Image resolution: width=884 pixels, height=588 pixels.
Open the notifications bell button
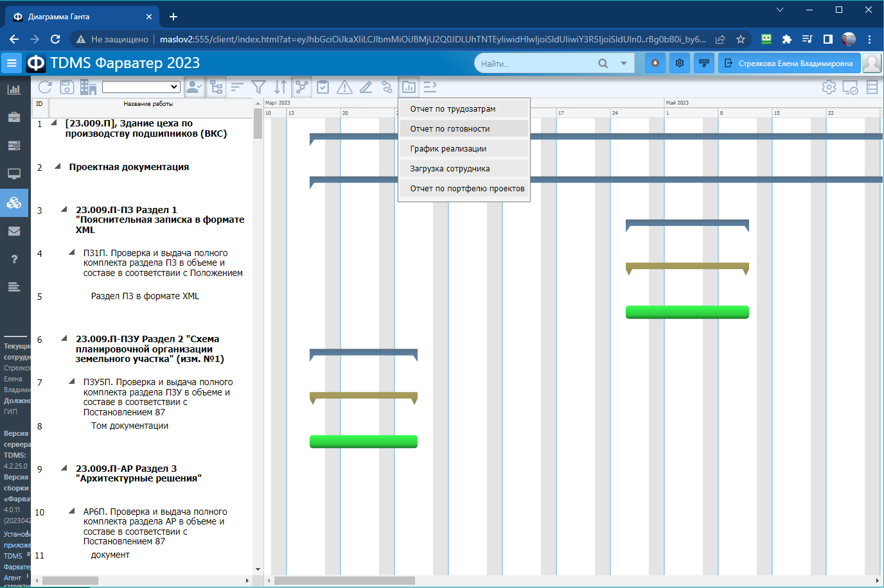[x=655, y=63]
